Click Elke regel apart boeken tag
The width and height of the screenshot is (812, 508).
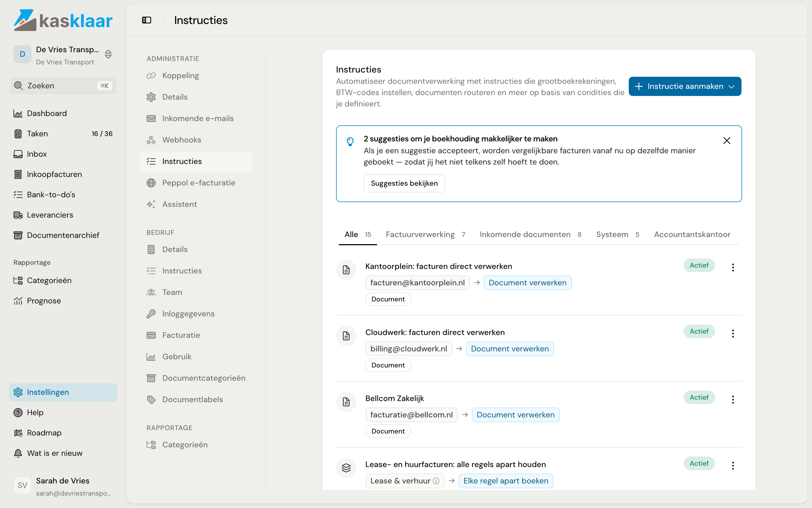click(x=506, y=481)
